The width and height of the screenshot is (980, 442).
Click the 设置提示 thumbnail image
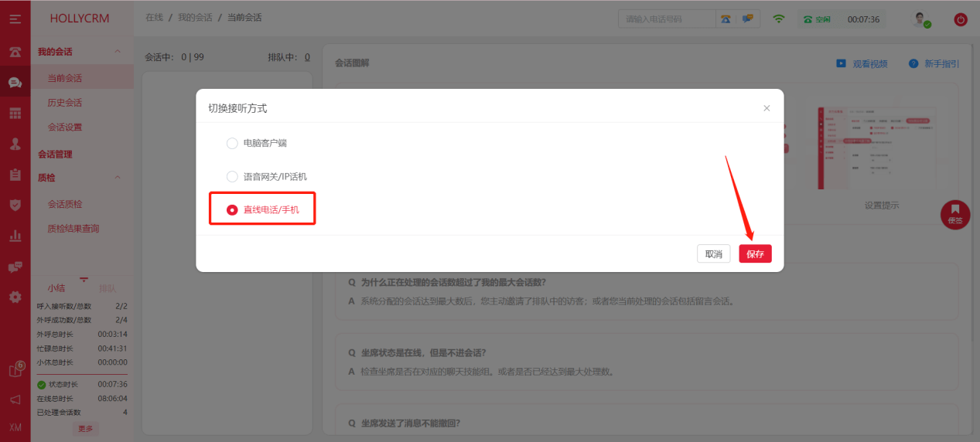click(x=882, y=148)
